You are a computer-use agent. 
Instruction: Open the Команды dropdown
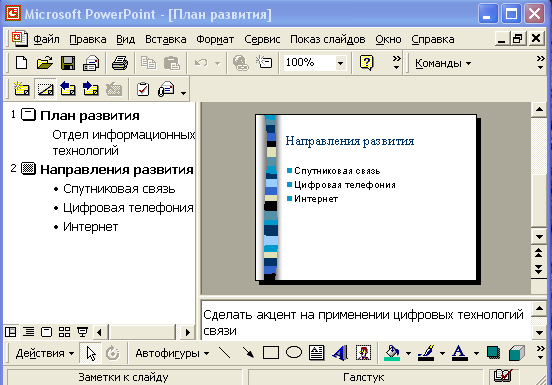point(443,63)
